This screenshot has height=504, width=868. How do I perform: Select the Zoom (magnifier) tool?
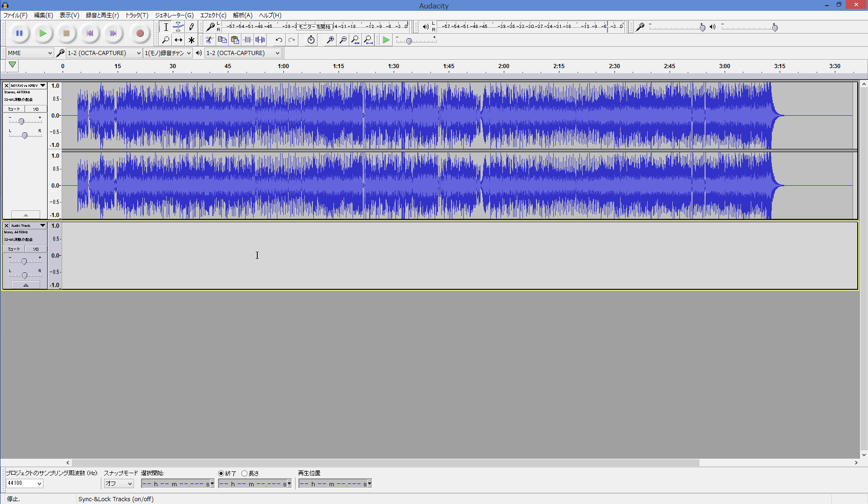[166, 40]
